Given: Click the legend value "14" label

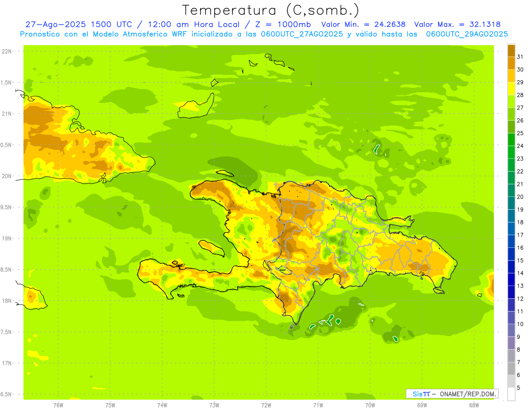Looking at the screenshot, I should click(520, 273).
